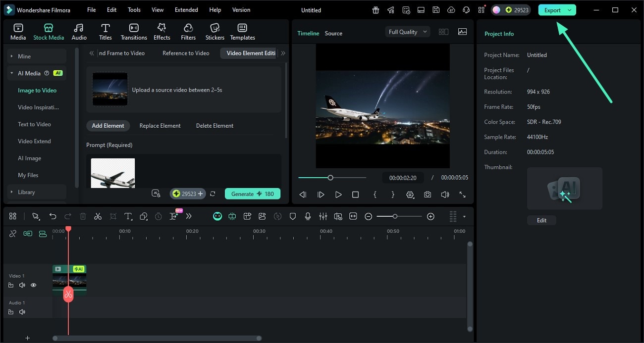The image size is (644, 343).
Task: Toggle visibility of the Video 1 track
Action: [x=33, y=285]
